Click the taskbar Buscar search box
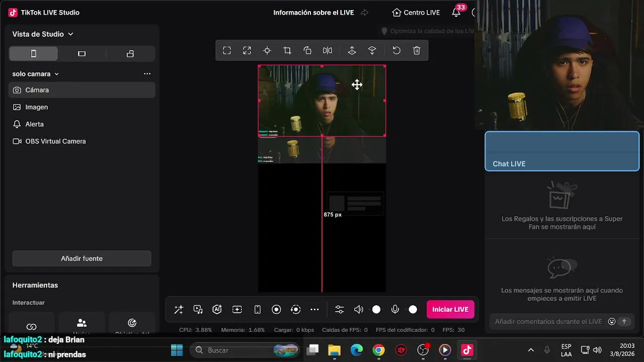 point(245,350)
